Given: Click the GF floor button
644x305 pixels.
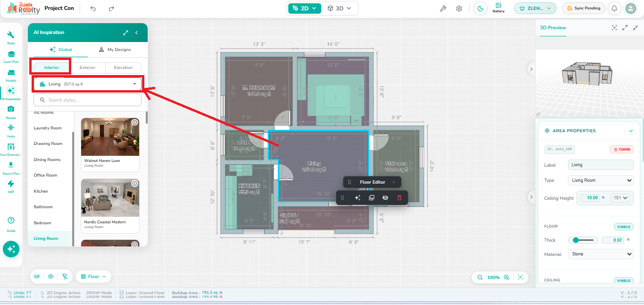Looking at the screenshot, I should [x=37, y=277].
